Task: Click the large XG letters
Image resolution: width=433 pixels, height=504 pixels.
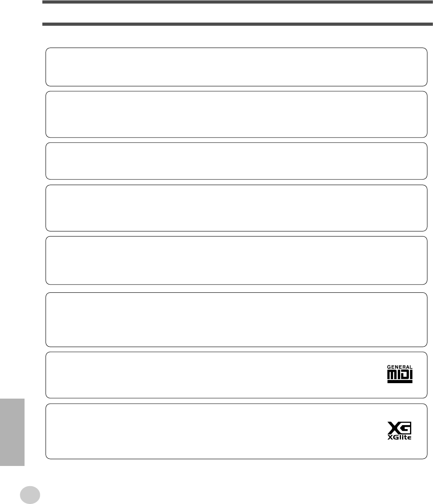Action: tap(400, 428)
